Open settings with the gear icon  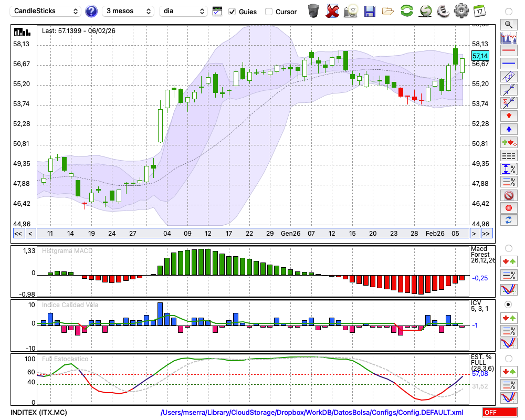coord(461,11)
